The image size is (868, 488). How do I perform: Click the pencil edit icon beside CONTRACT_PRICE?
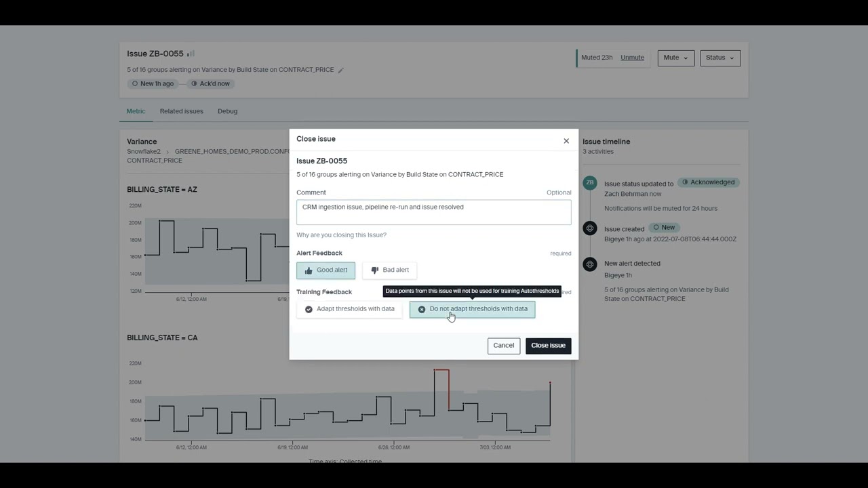coord(341,70)
